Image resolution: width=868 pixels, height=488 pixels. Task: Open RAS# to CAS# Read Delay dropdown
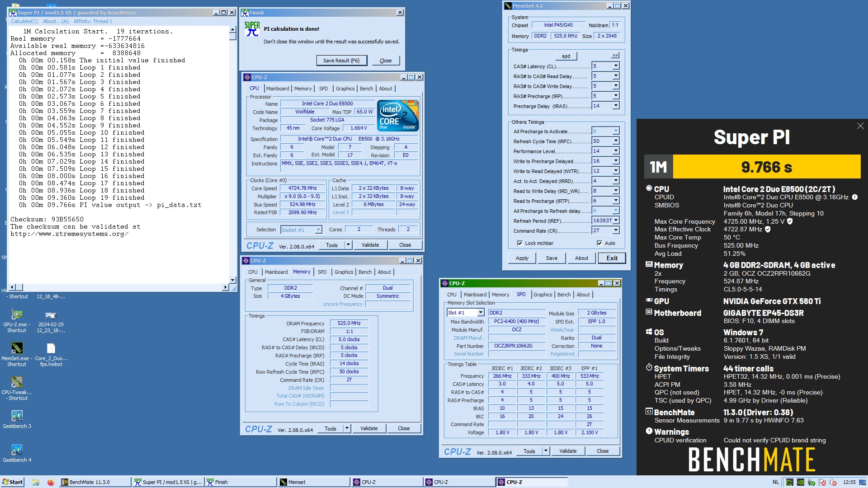tap(615, 76)
